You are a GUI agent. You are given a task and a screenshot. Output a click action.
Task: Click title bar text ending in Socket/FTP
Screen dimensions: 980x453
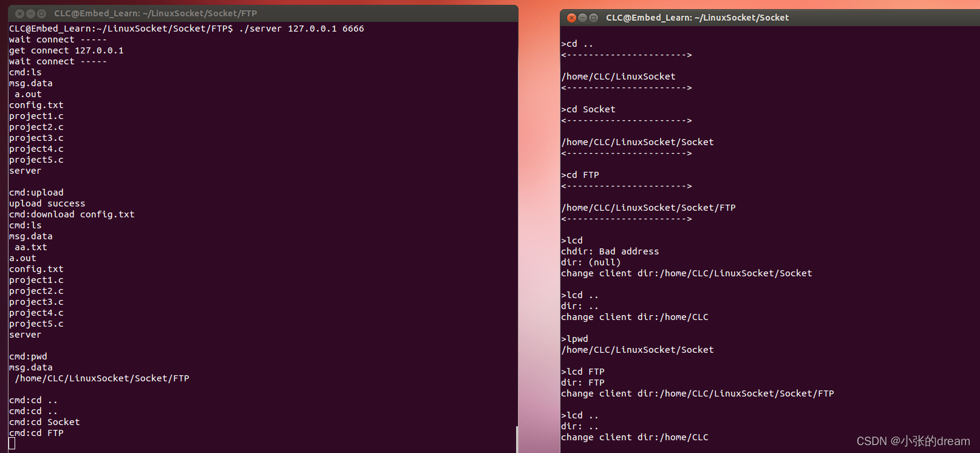[x=155, y=13]
